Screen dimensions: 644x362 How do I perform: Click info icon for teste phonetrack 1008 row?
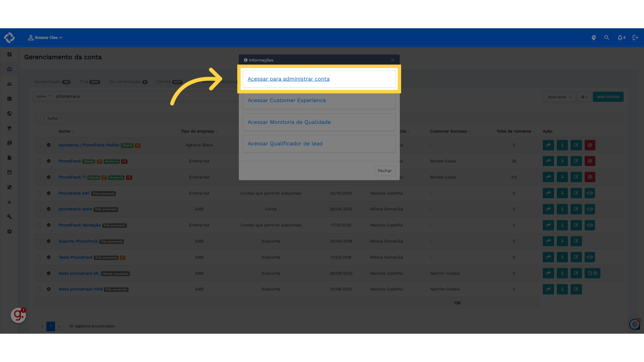pyautogui.click(x=562, y=289)
